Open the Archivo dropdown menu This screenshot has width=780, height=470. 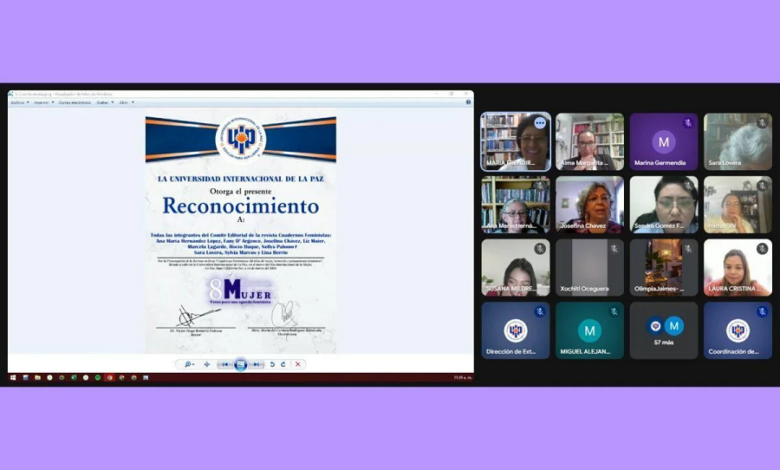click(19, 102)
